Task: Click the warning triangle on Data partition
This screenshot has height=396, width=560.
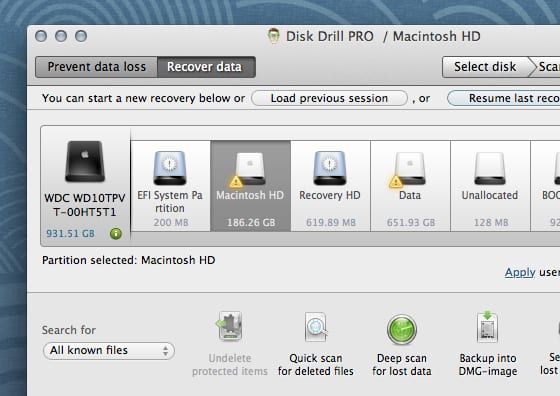Action: [396, 182]
